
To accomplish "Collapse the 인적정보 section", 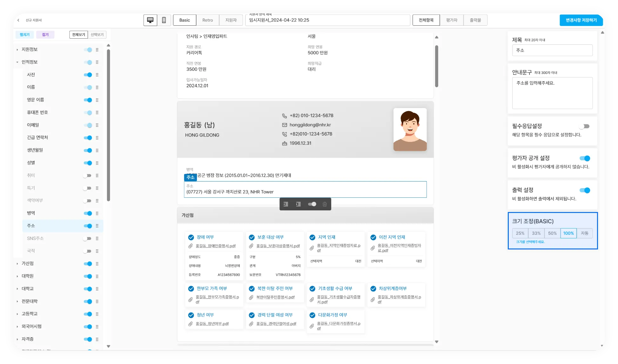I will click(x=17, y=62).
